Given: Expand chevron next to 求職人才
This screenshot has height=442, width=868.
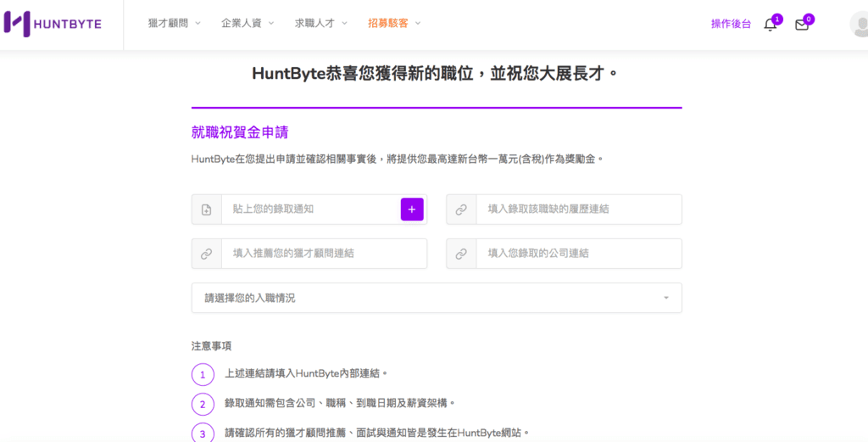Looking at the screenshot, I should [x=344, y=23].
